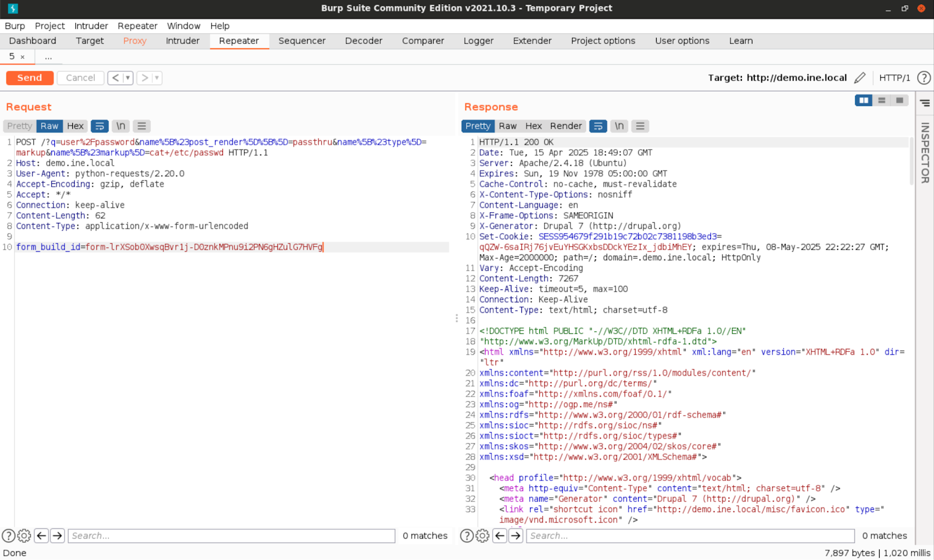Switch response view to Render

coord(566,126)
